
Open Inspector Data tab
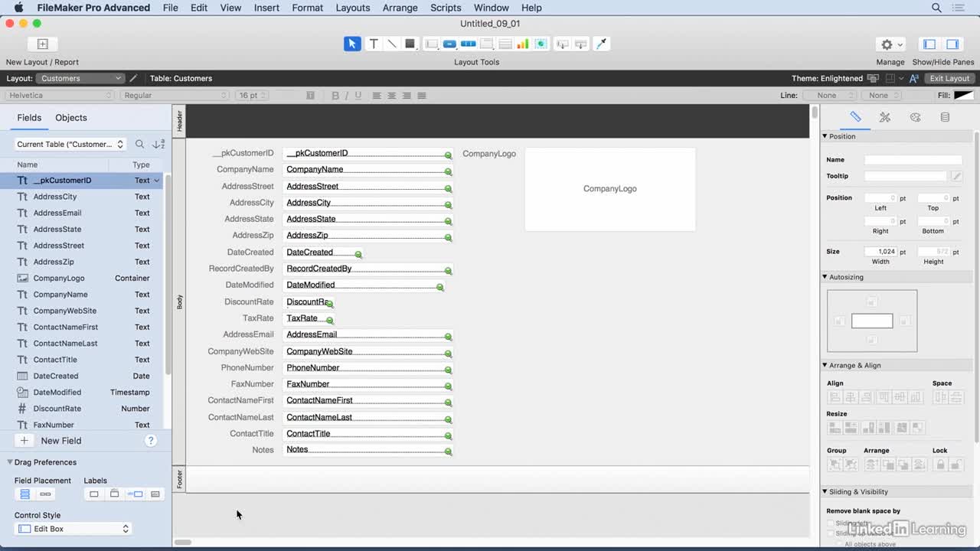pyautogui.click(x=945, y=117)
